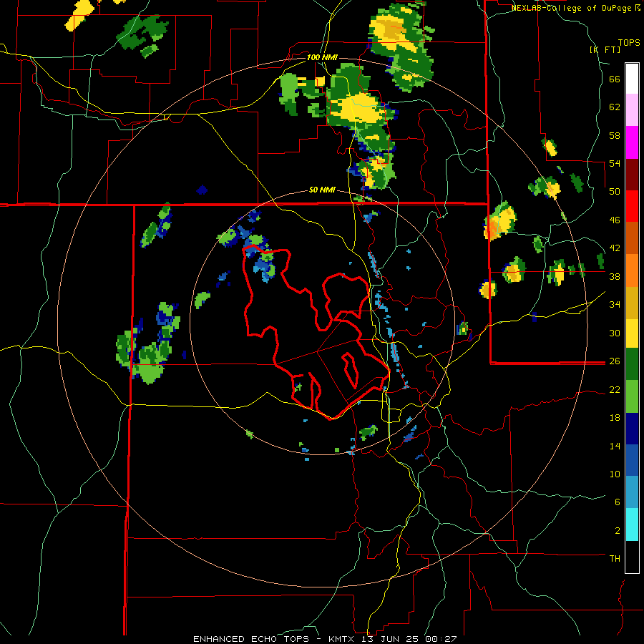Click the "50" scale value in the legend
Viewport: 644px width, 644px height.
(615, 192)
